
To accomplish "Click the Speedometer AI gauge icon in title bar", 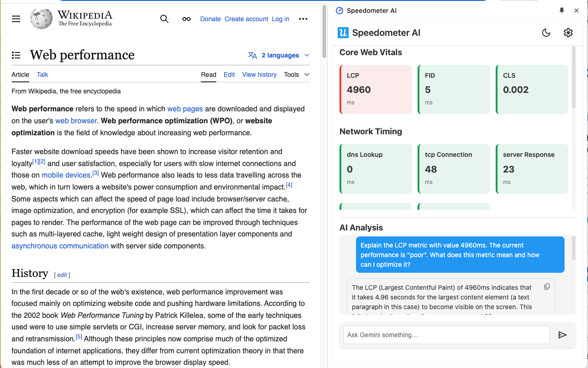I will click(x=339, y=11).
